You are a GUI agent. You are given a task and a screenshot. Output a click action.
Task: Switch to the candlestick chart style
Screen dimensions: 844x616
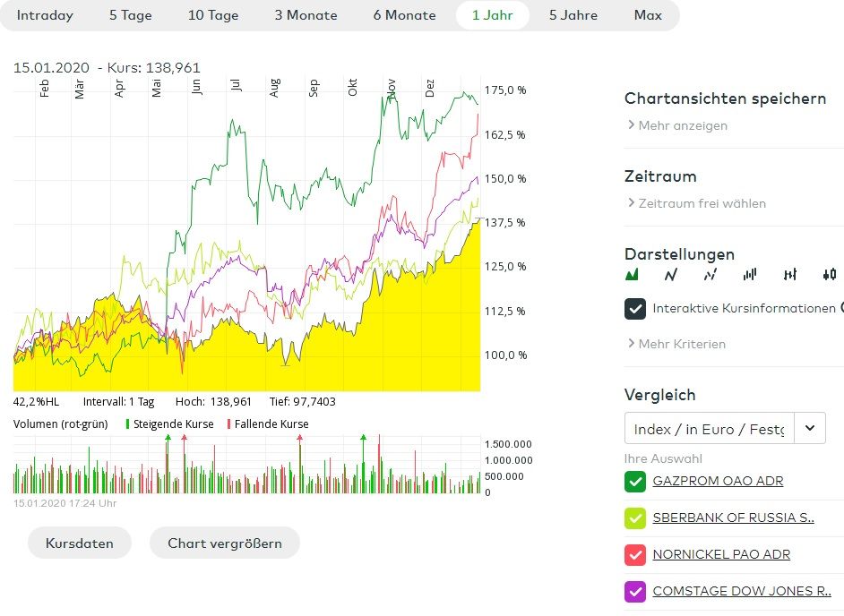829,275
